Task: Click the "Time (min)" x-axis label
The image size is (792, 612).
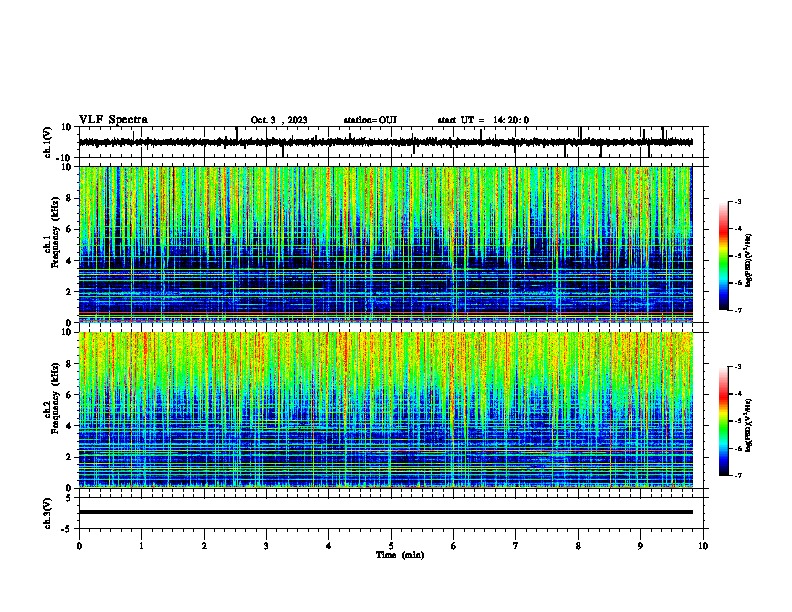Action: (400, 555)
